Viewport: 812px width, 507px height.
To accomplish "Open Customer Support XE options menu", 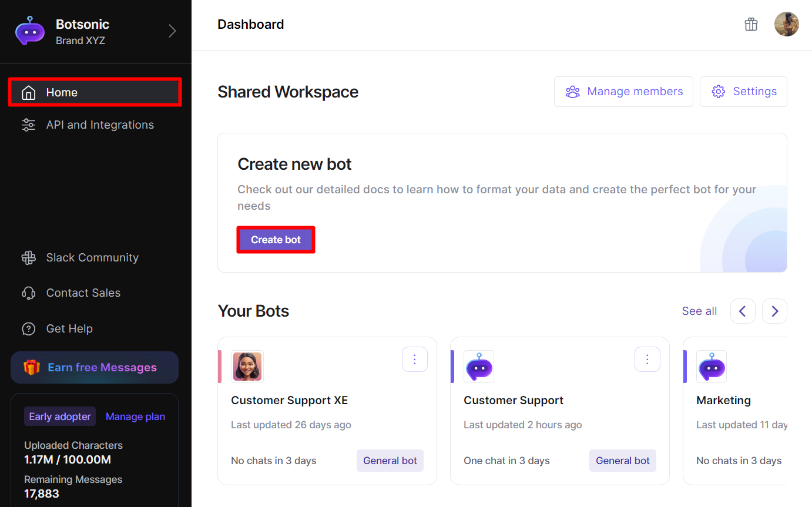I will coord(415,359).
